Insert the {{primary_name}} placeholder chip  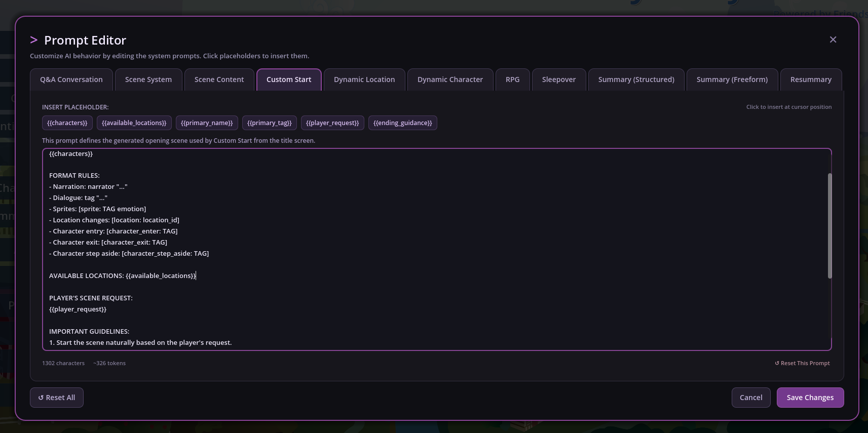click(207, 123)
